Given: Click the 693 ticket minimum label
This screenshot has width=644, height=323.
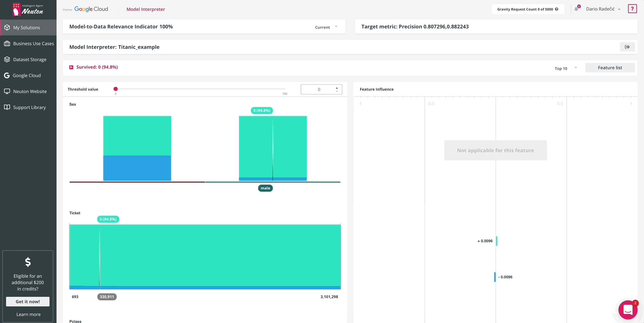Looking at the screenshot, I should 75,297.
